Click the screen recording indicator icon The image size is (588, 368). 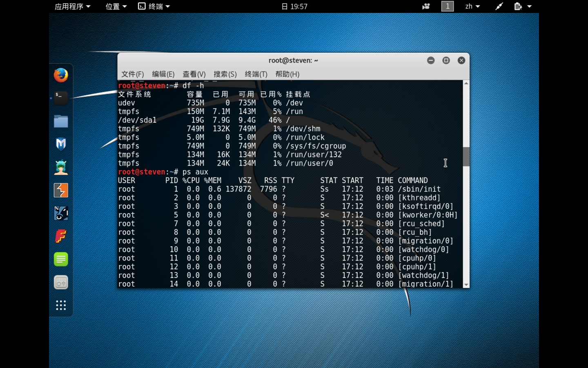(426, 6)
